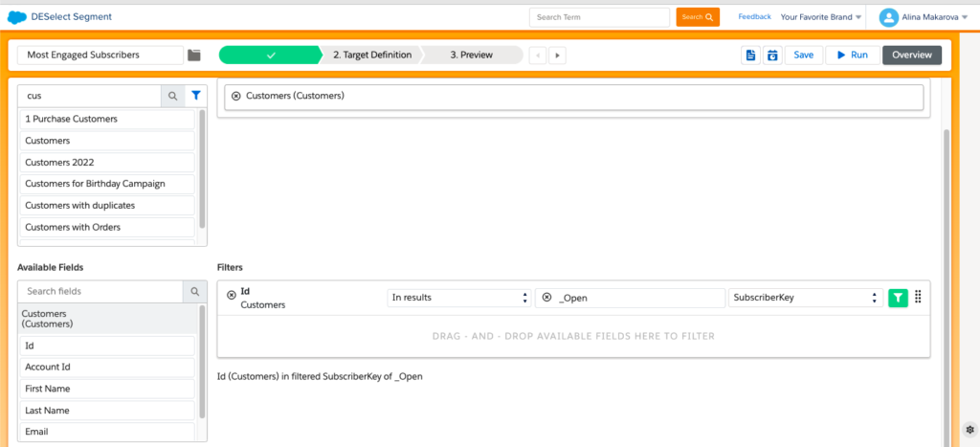Click the magnifier in Available Fields search
This screenshot has width=980, height=447.
pyautogui.click(x=194, y=291)
